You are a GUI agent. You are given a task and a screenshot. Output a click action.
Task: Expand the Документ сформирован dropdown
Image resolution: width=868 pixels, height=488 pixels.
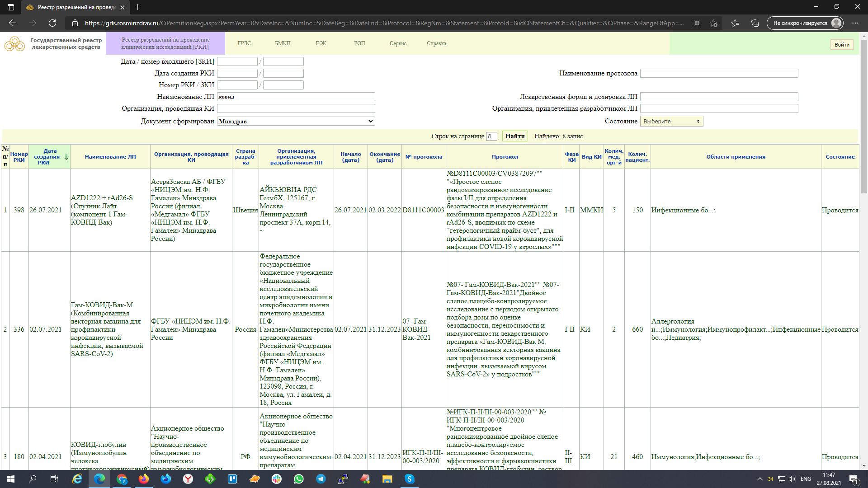point(296,121)
